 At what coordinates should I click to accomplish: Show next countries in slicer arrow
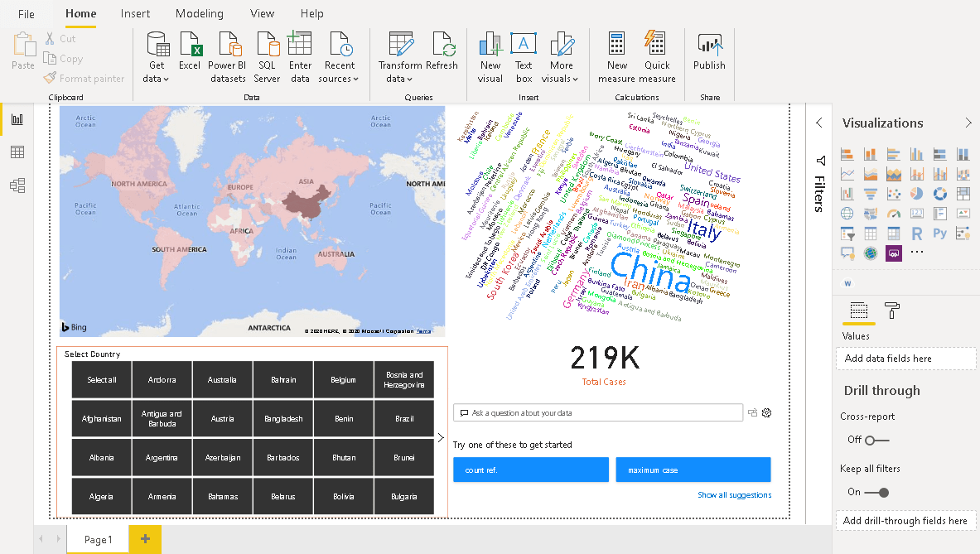(x=441, y=438)
